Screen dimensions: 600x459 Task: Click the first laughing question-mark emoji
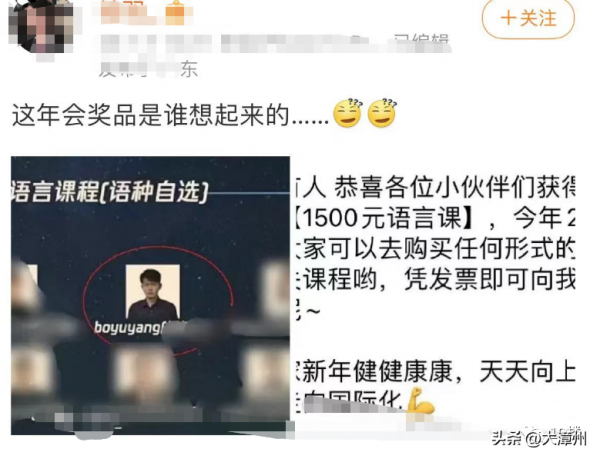pos(347,113)
